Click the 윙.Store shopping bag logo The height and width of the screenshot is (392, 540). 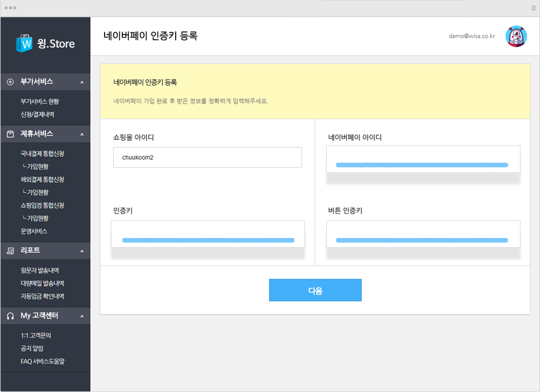24,43
